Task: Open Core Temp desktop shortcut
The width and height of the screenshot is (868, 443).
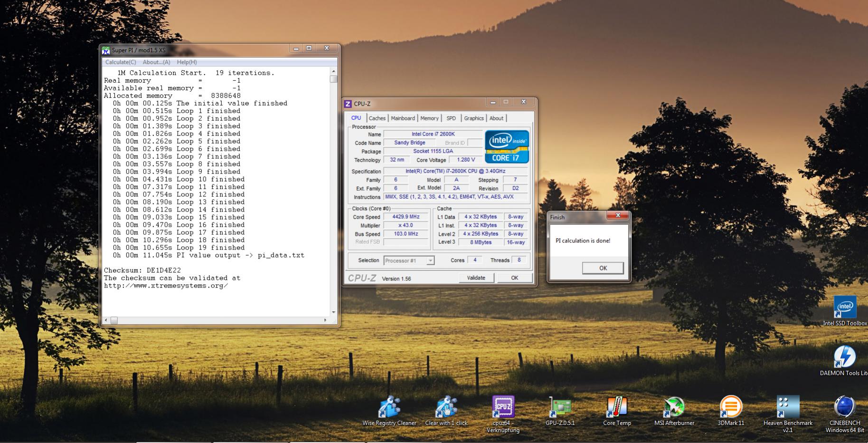Action: [x=617, y=412]
